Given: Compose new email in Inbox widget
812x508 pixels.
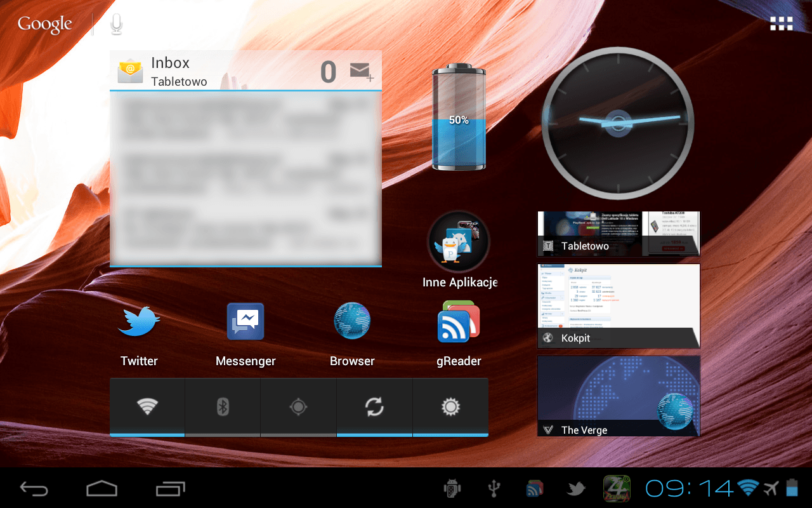Looking at the screenshot, I should point(362,71).
